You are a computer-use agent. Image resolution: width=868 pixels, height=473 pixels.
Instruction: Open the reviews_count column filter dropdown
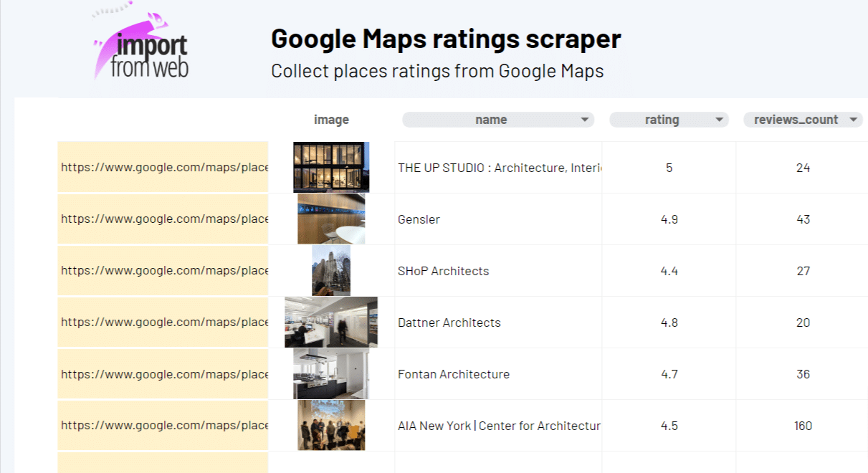[x=853, y=120]
